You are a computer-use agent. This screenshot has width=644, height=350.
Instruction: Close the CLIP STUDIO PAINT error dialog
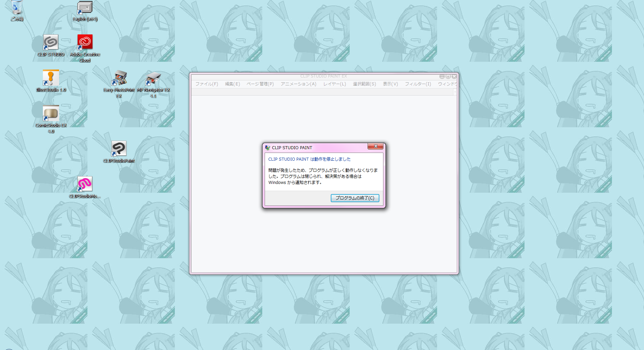375,146
